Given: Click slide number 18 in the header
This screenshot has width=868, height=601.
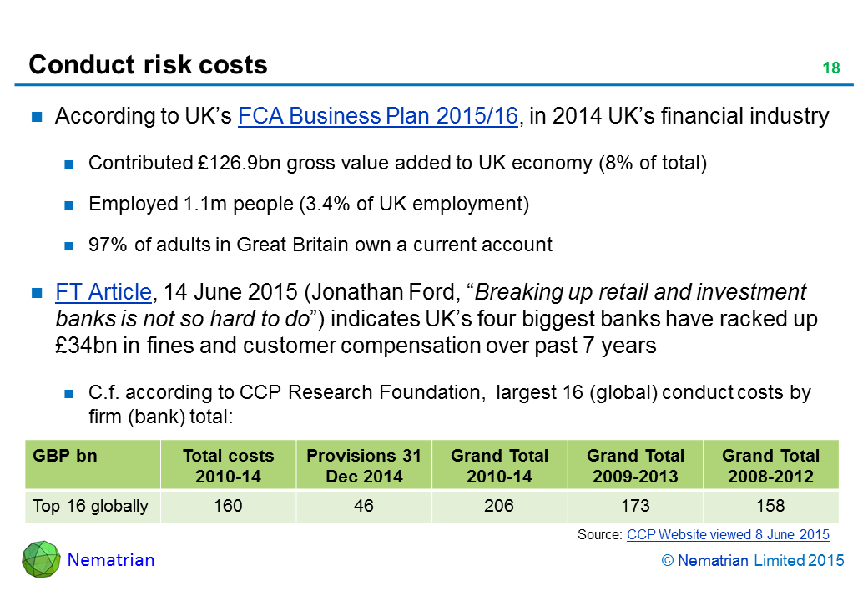Looking at the screenshot, I should 830,68.
